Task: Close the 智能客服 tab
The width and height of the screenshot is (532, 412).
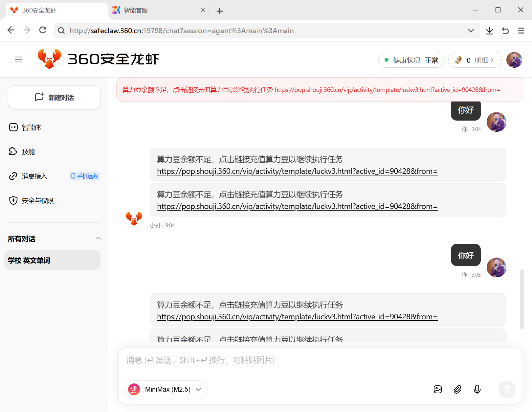Action: (203, 10)
